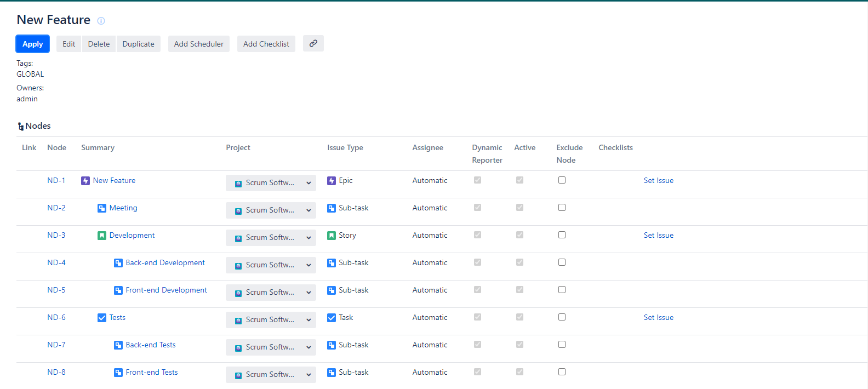Click the copy link icon button
868x389 pixels.
point(313,43)
